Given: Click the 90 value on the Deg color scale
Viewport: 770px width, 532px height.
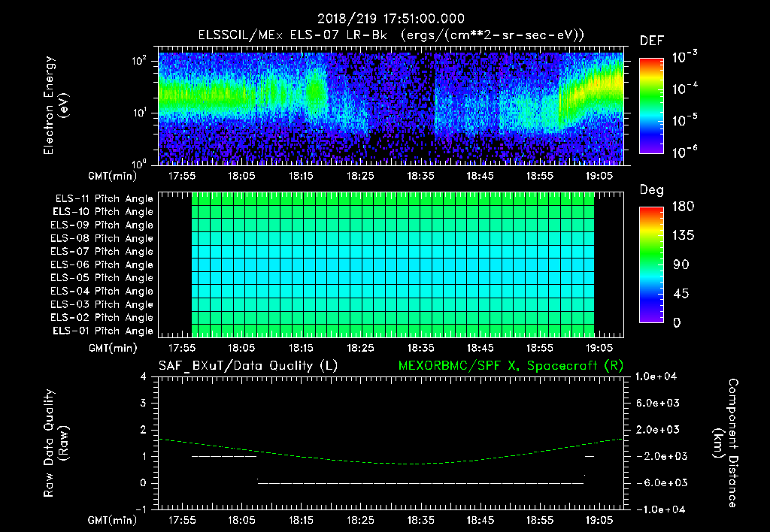Looking at the screenshot, I should point(681,264).
